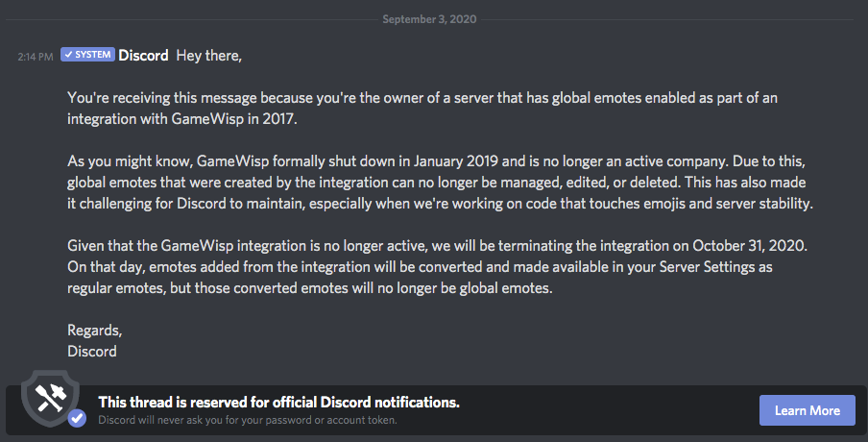Click the "Hey there," greeting text
This screenshot has height=442, width=868.
pyautogui.click(x=209, y=56)
